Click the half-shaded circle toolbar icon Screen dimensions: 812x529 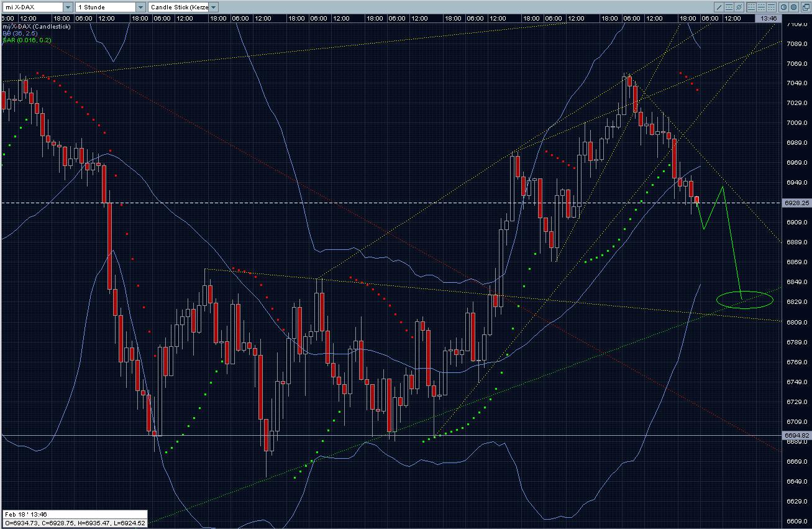click(x=784, y=7)
